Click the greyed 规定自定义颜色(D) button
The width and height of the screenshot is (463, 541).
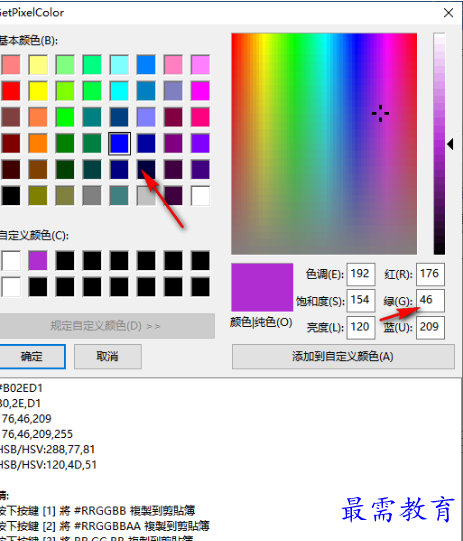point(106,326)
